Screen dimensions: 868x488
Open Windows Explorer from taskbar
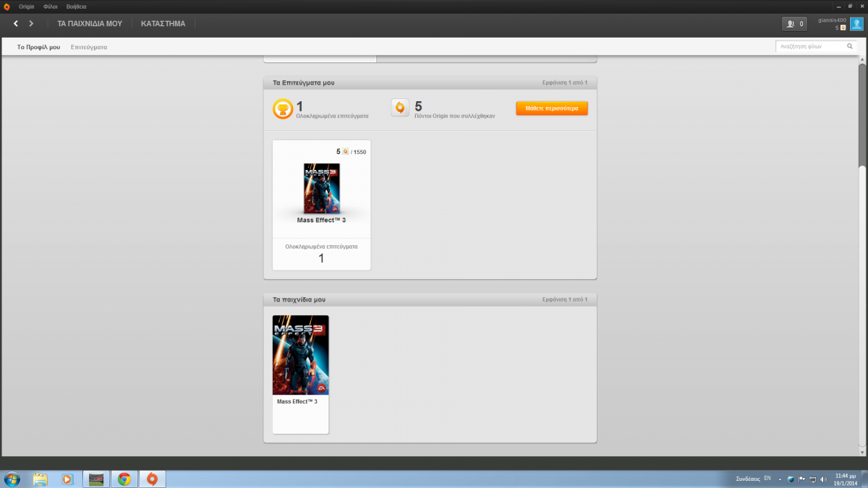point(40,479)
